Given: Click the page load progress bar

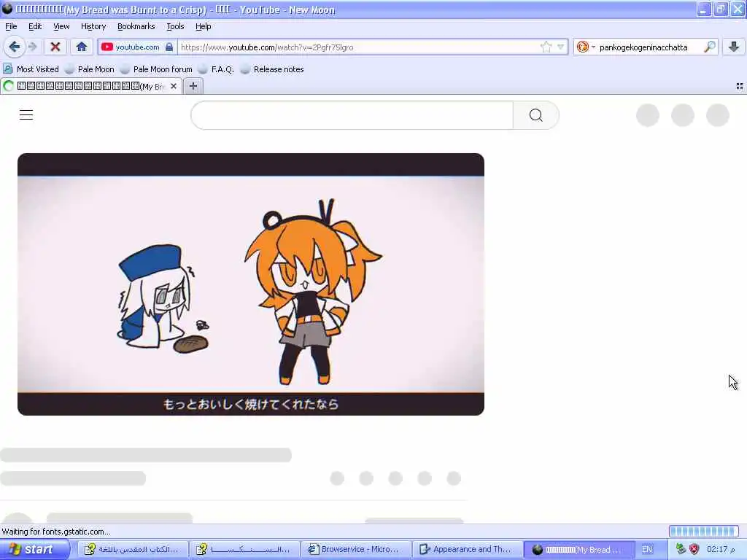Looking at the screenshot, I should click(x=704, y=531).
